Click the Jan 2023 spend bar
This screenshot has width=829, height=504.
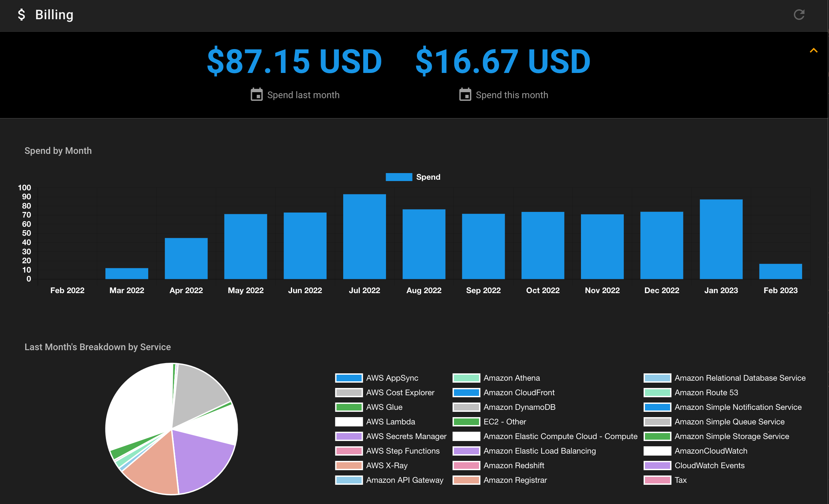(721, 239)
